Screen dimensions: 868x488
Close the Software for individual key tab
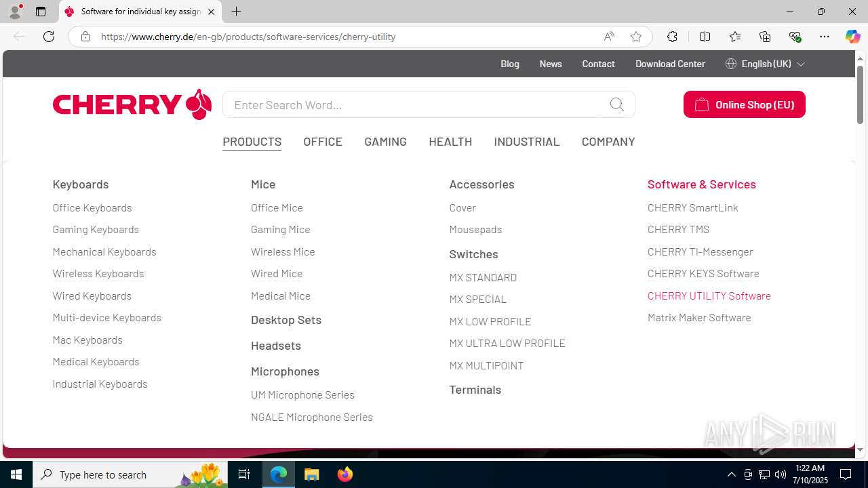pos(211,12)
